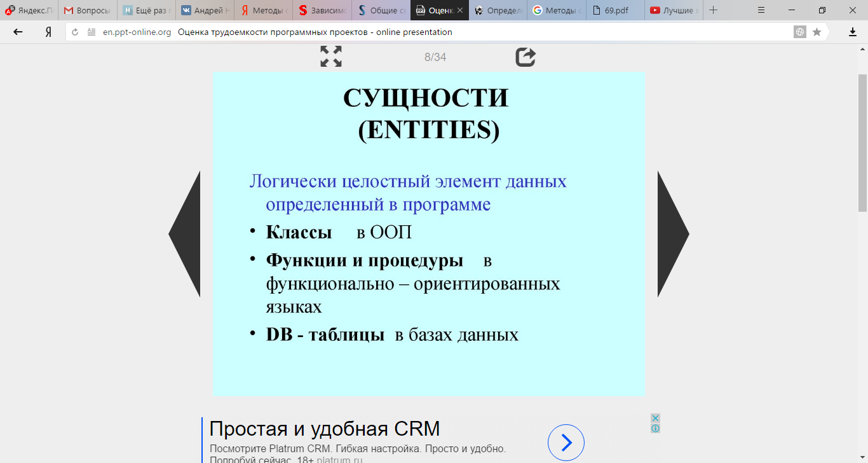
Task: Click the page info icon in address bar
Action: (x=92, y=32)
